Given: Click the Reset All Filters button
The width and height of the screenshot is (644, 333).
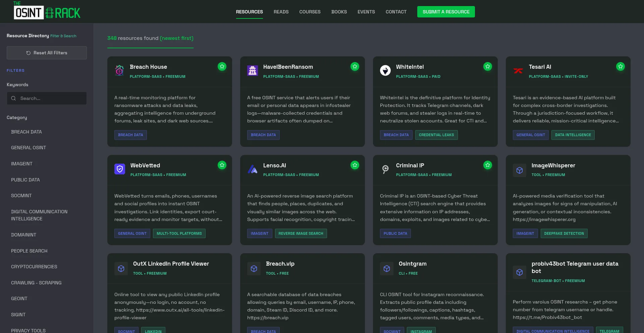Looking at the screenshot, I should coord(47,53).
